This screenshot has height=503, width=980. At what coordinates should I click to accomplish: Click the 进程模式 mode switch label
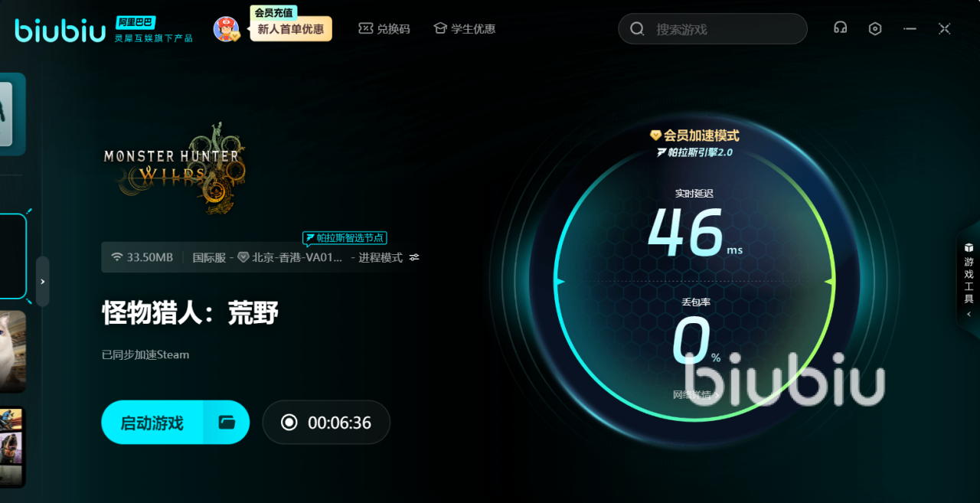[x=380, y=257]
